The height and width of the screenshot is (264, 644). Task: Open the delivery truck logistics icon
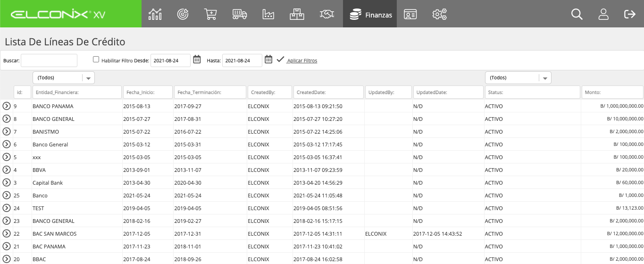click(x=240, y=14)
